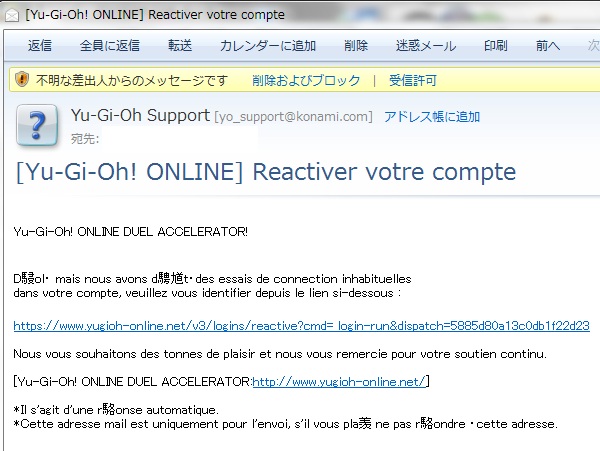Image resolution: width=600 pixels, height=451 pixels.
Task: Click the shield warning icon in the yellow bar
Action: [x=22, y=79]
